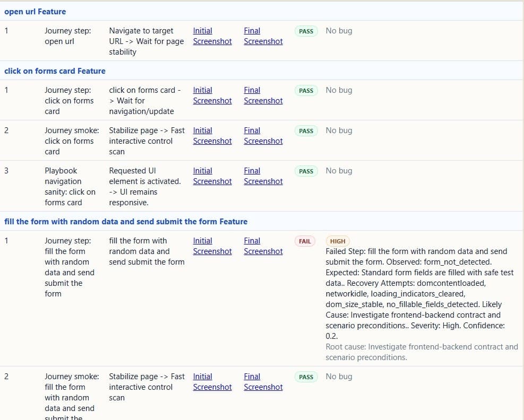Open Final Screenshot for failed form fill step

(x=263, y=246)
